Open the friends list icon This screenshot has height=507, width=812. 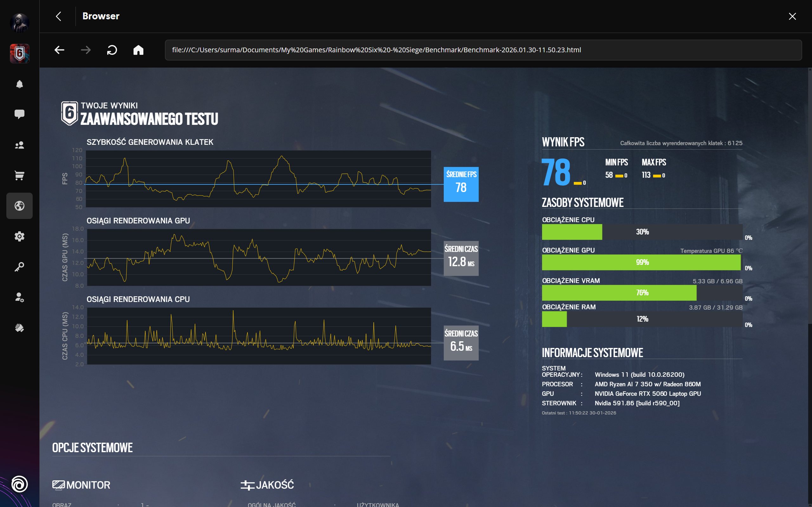tap(19, 145)
